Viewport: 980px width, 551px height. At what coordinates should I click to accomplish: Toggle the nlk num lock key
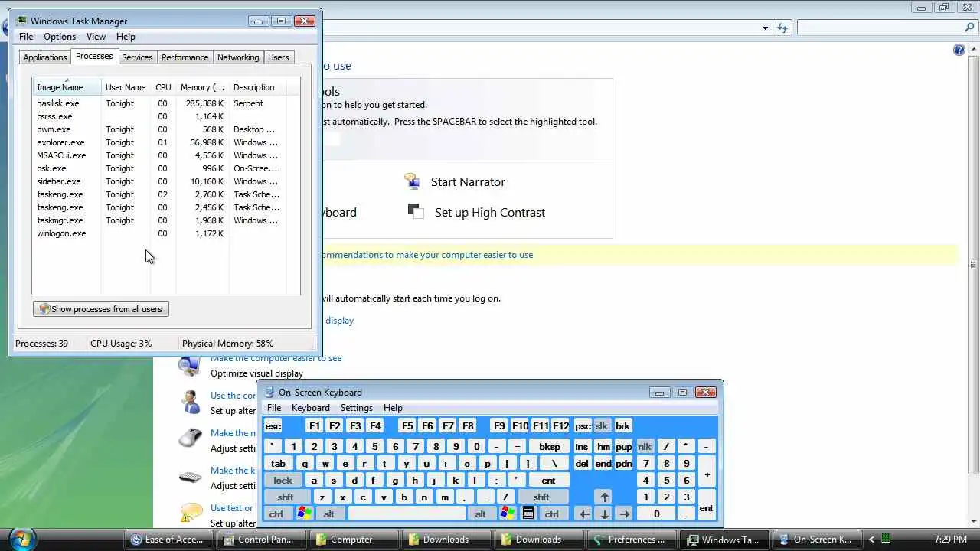click(x=645, y=447)
